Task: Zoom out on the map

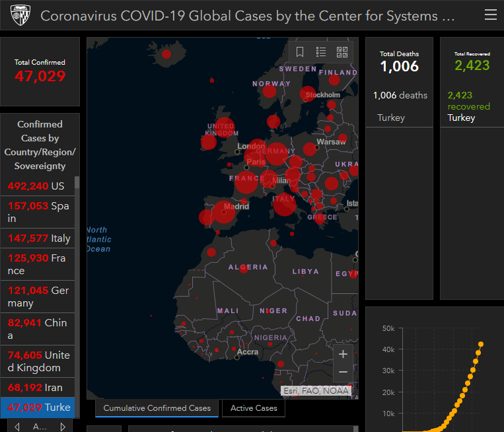Action: click(343, 373)
